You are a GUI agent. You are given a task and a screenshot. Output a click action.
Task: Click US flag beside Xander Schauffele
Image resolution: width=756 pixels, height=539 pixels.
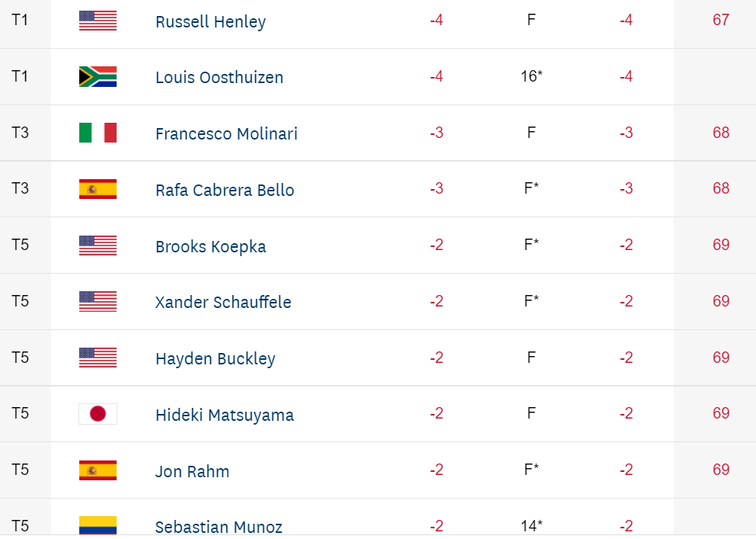98,302
